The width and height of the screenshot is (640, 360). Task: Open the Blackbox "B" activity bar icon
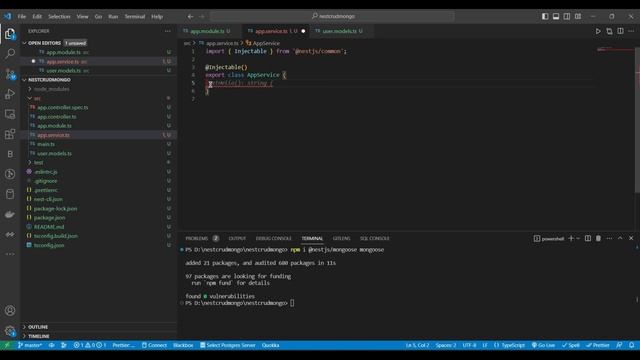point(10,154)
